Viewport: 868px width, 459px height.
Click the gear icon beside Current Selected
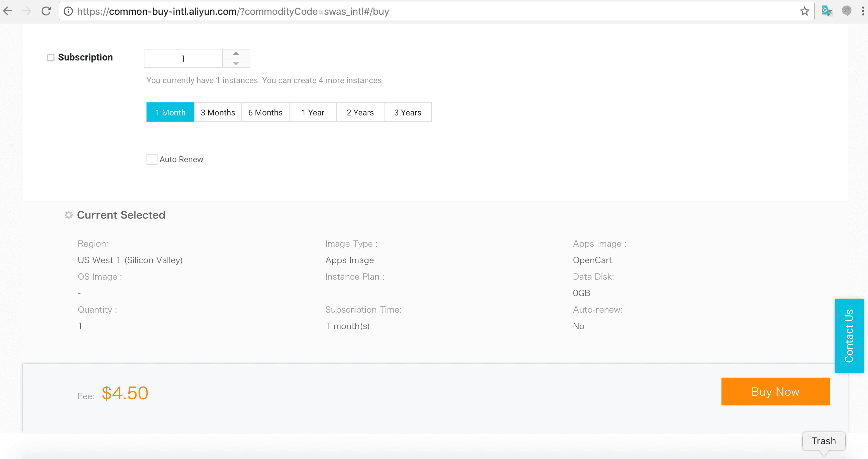(x=69, y=215)
